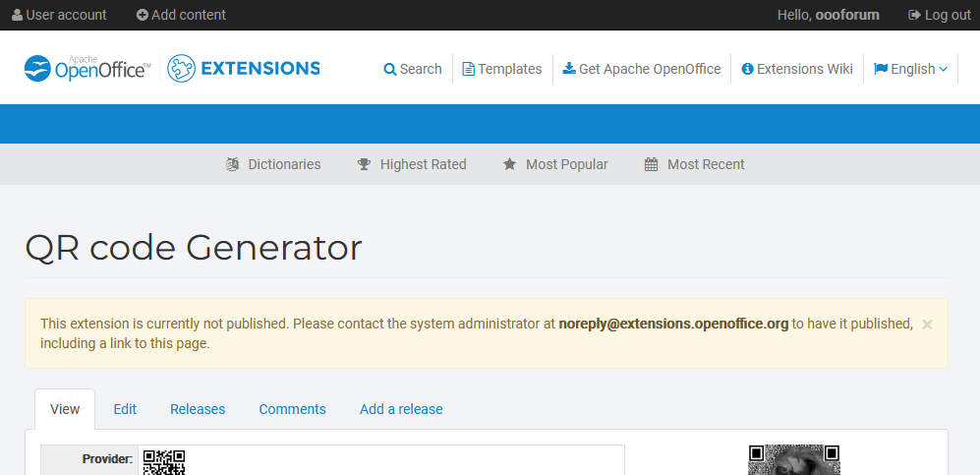Expand the English language dropdown

[910, 69]
